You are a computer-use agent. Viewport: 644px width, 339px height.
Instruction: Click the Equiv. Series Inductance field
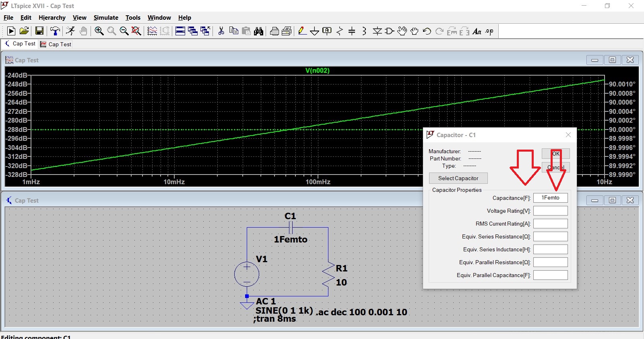[x=550, y=249]
